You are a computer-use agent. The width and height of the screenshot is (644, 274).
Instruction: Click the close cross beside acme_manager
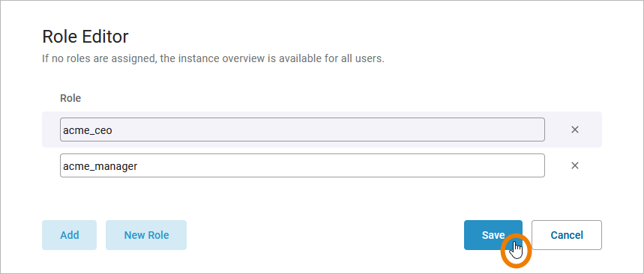point(575,165)
